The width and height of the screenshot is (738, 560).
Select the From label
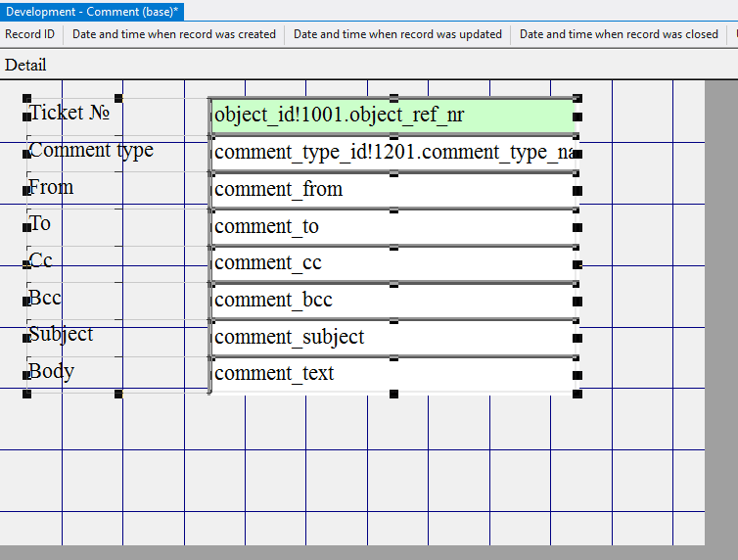point(52,187)
